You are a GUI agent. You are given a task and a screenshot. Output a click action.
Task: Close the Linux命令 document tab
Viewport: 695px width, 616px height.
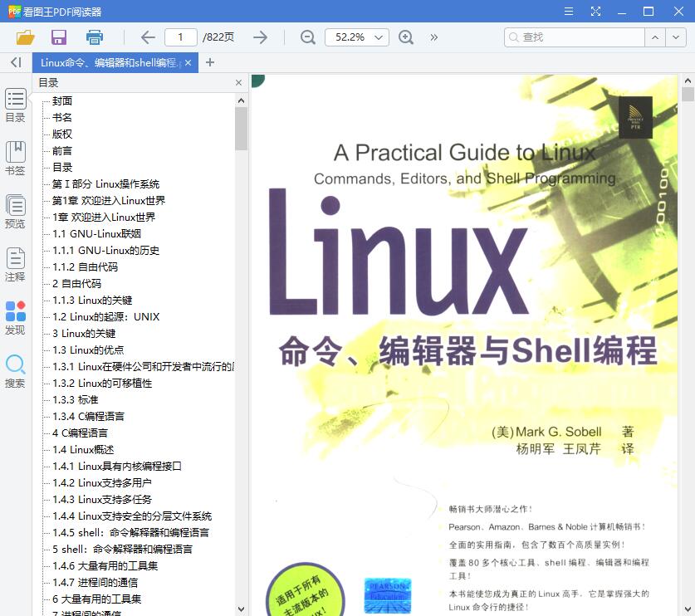[188, 62]
